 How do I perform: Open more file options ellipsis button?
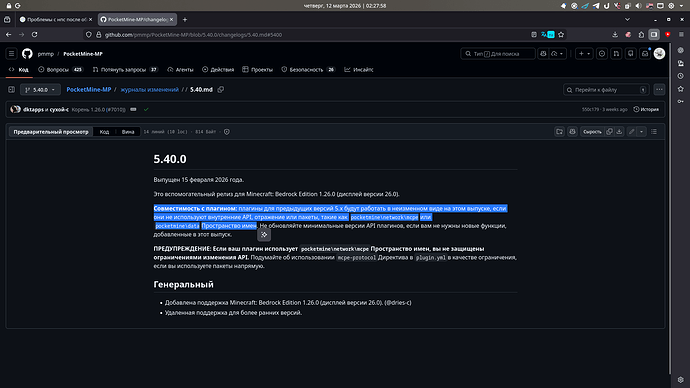[659, 90]
